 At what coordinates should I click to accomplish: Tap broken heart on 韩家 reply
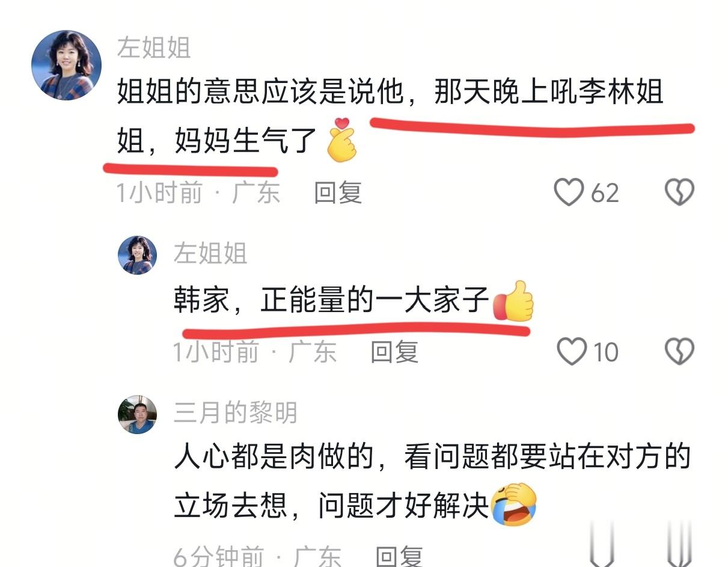click(679, 351)
